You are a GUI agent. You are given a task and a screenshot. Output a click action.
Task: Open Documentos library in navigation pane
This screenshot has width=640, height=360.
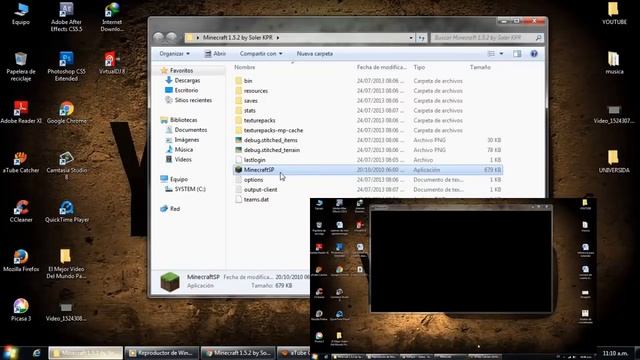186,130
